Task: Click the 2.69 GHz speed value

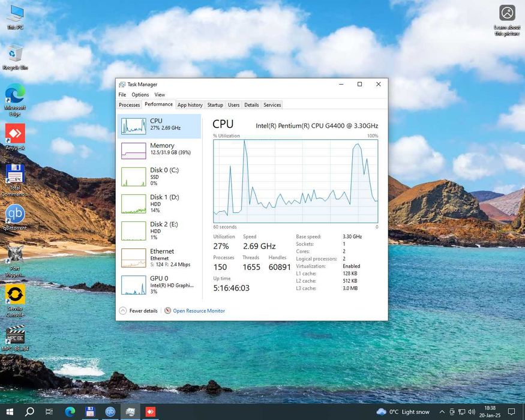Action: coord(259,246)
